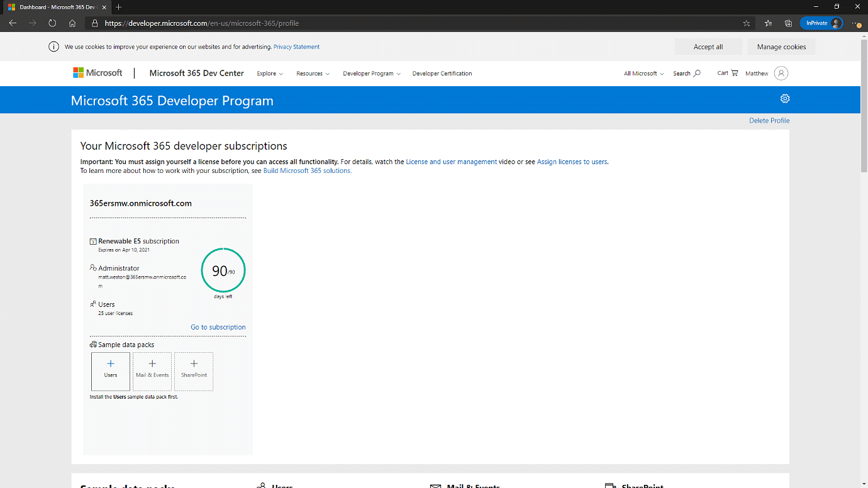Click the Microsoft logo
This screenshot has width=868, height=488.
click(97, 73)
